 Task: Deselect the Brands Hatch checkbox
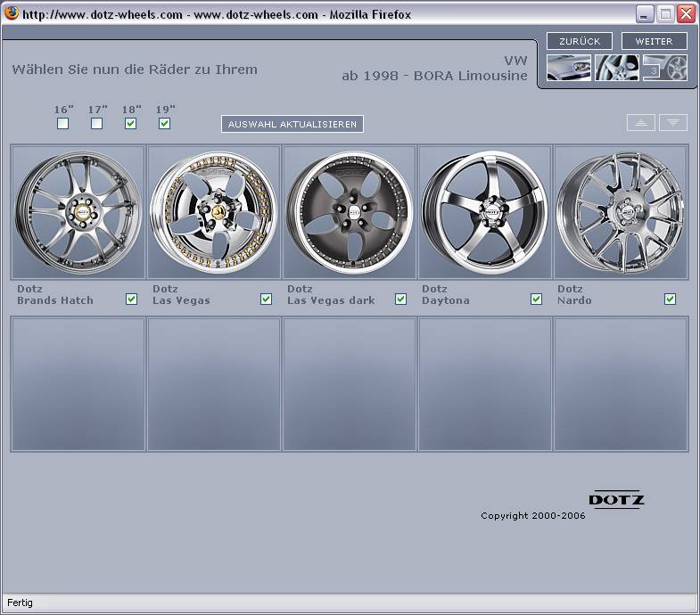(x=131, y=299)
